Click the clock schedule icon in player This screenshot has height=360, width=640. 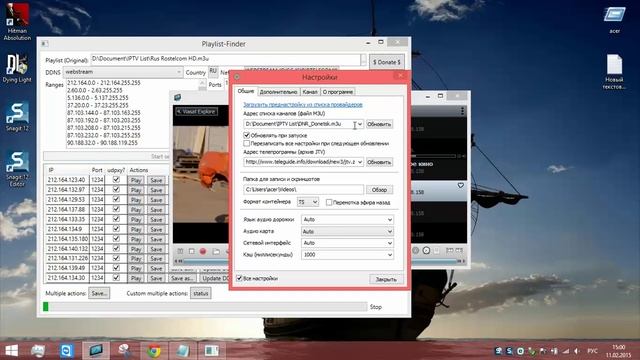(426, 250)
